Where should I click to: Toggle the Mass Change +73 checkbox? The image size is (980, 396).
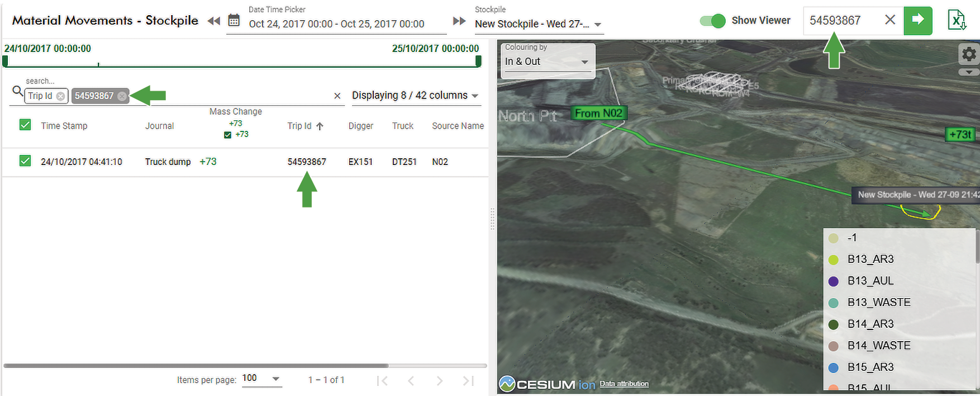(x=227, y=135)
